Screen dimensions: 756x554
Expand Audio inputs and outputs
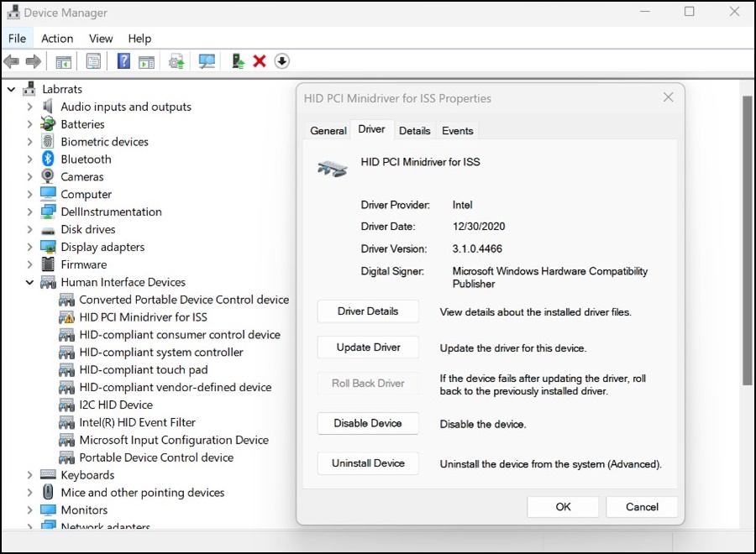[29, 107]
